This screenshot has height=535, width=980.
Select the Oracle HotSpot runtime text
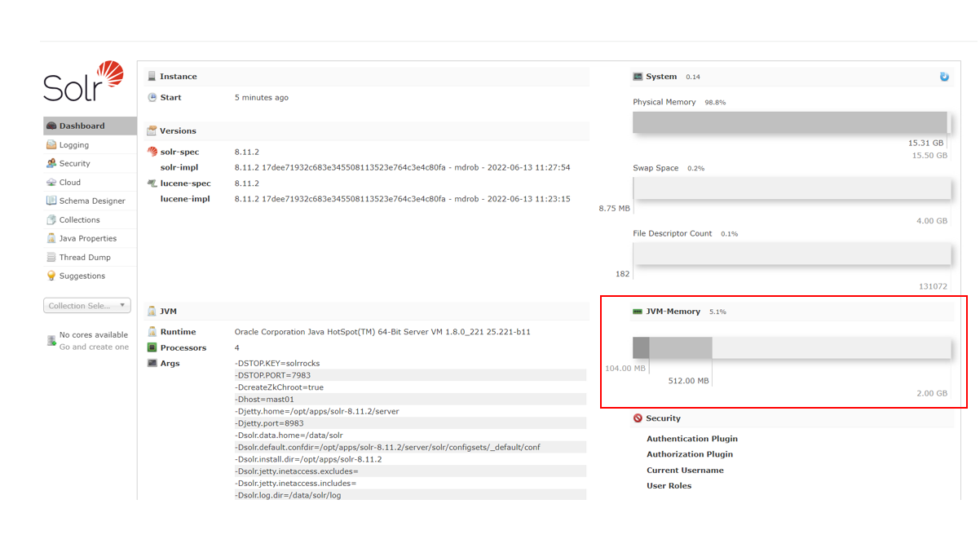pyautogui.click(x=382, y=332)
